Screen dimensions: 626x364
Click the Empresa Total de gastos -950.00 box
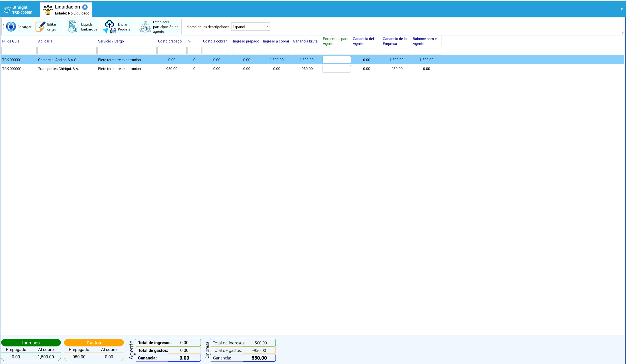(x=243, y=350)
